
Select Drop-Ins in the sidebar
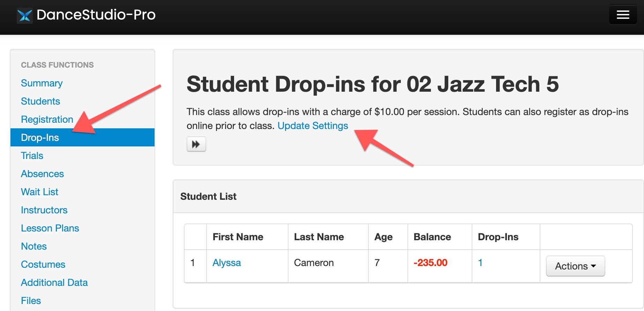40,137
